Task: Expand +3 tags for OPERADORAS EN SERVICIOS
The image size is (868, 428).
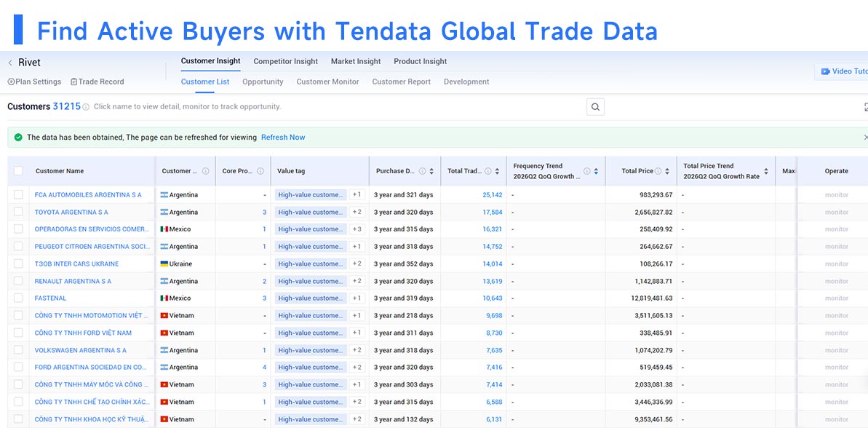Action: click(x=357, y=229)
